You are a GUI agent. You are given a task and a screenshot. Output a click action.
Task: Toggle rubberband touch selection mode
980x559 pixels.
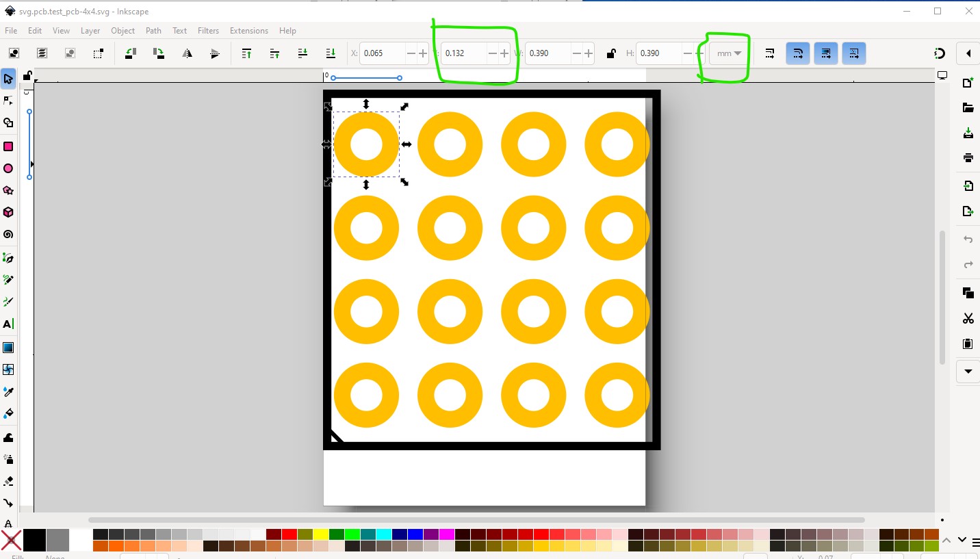[x=98, y=53]
